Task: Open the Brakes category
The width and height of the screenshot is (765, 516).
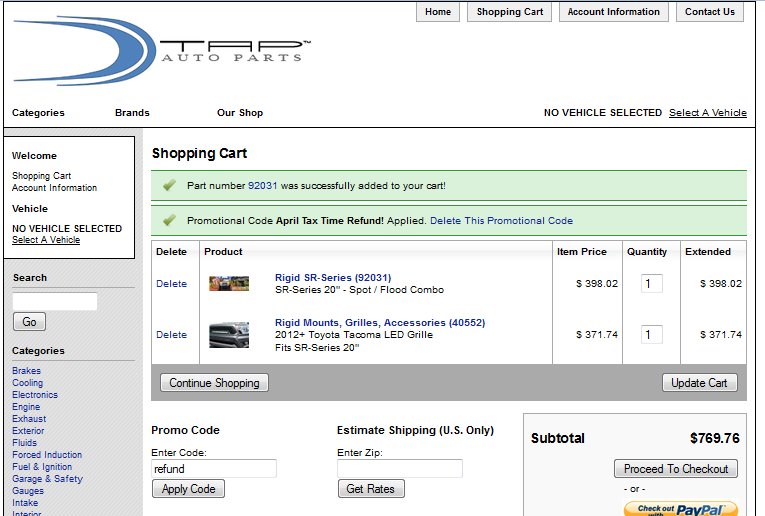Action: [26, 371]
